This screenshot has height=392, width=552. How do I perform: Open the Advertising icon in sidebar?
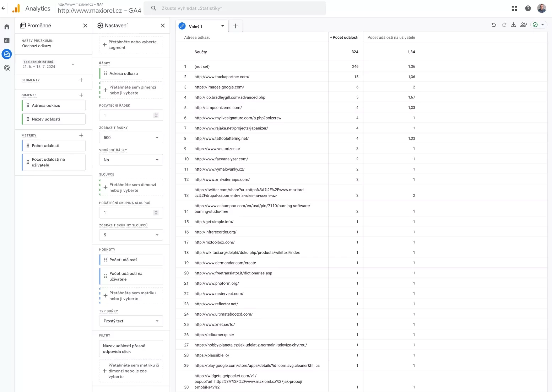(7, 68)
